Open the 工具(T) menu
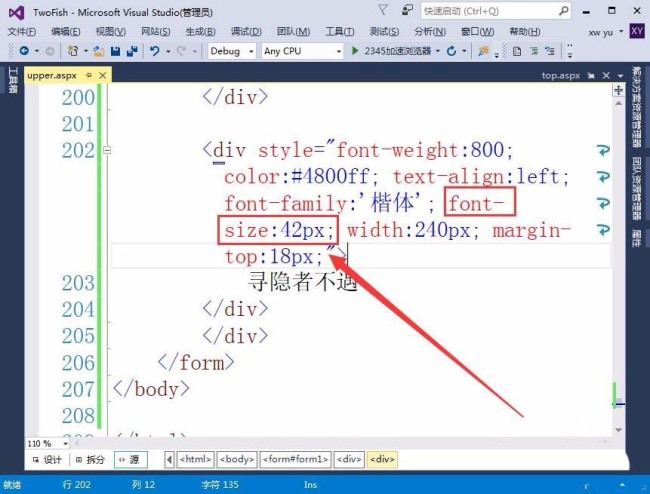The width and height of the screenshot is (650, 494). coord(340,31)
